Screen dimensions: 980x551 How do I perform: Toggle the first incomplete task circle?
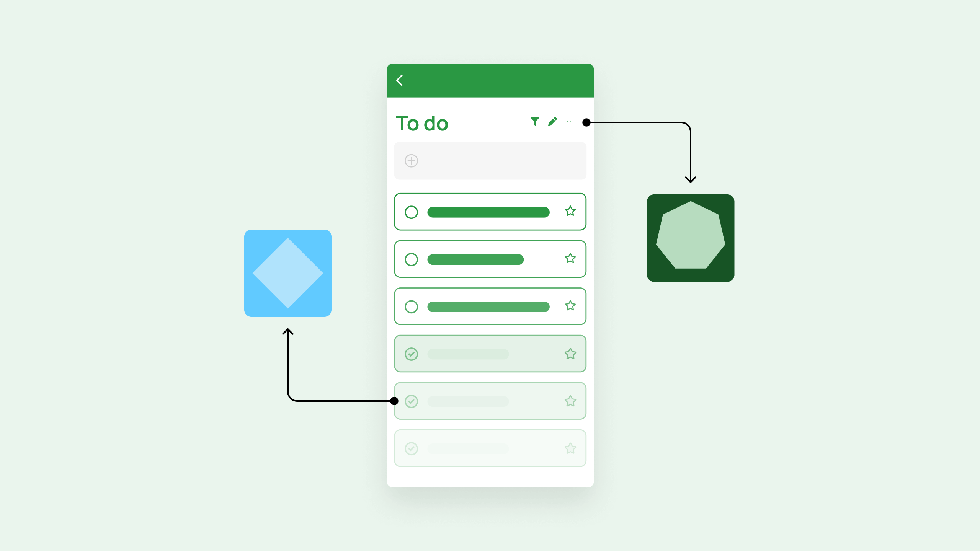pyautogui.click(x=411, y=212)
